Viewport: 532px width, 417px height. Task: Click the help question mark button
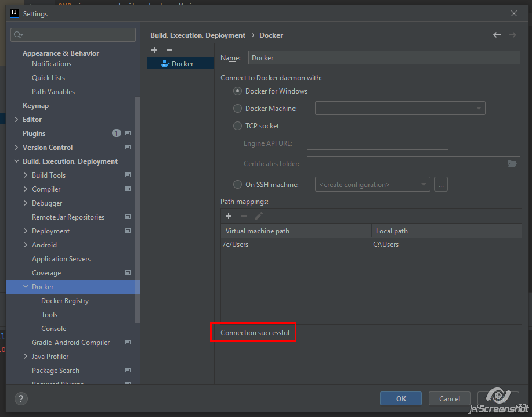(21, 398)
